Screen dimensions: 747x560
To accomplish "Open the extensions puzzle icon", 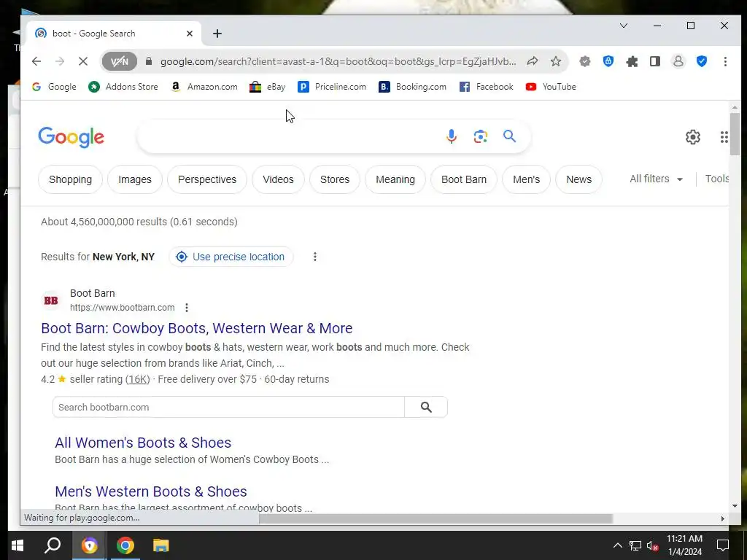I will click(x=632, y=61).
